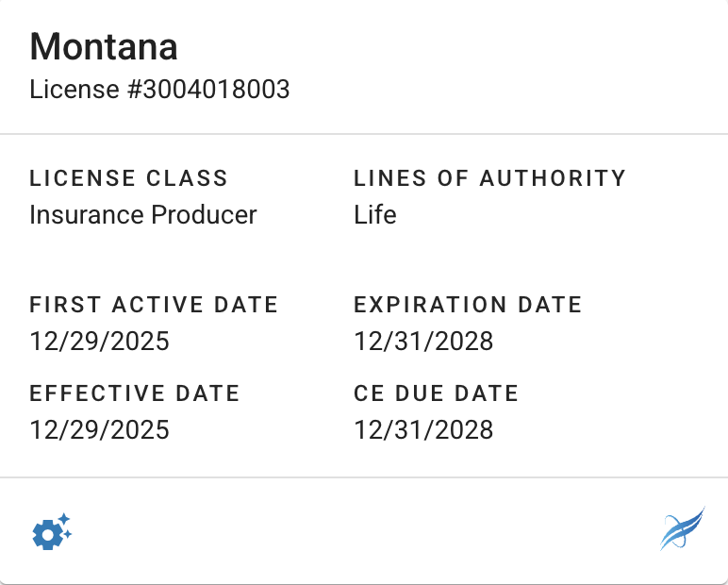Select the date under Expiration Date

[423, 341]
